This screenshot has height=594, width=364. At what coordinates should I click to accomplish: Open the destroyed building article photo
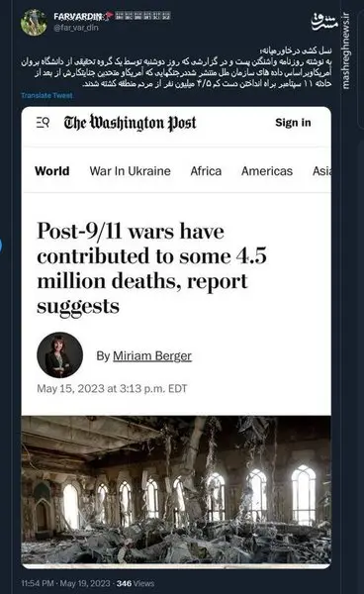tap(176, 491)
